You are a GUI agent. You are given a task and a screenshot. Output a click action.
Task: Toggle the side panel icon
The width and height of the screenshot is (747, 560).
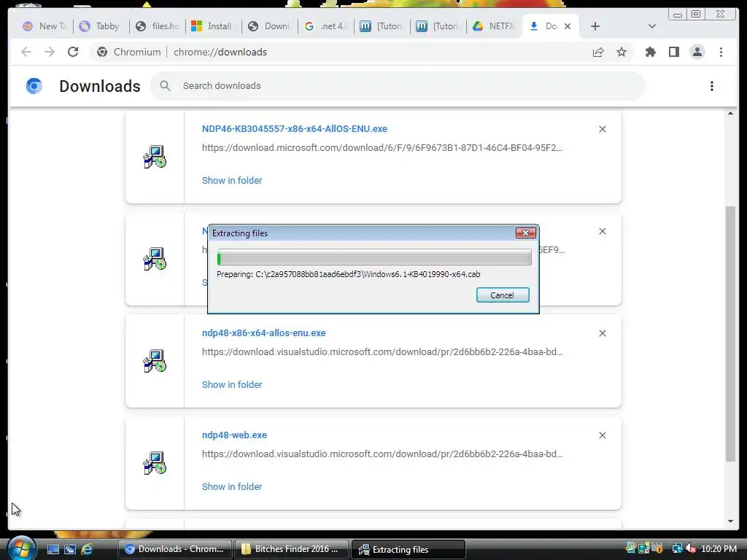(x=673, y=52)
